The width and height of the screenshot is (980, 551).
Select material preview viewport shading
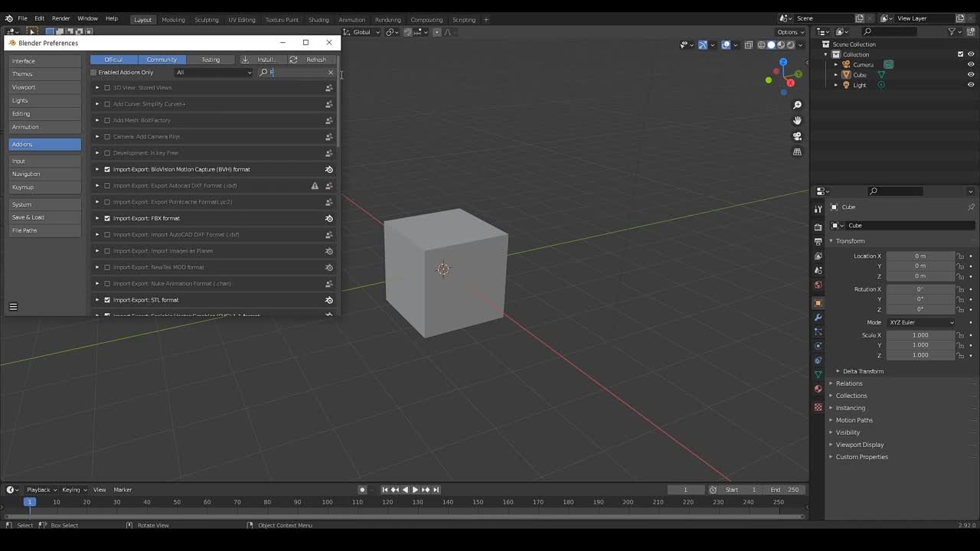pos(781,45)
